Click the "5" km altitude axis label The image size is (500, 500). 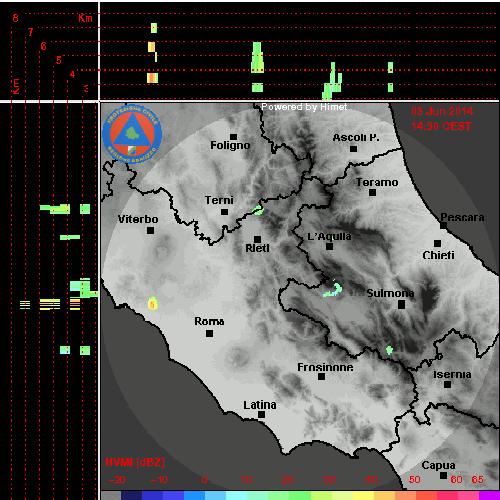click(59, 60)
